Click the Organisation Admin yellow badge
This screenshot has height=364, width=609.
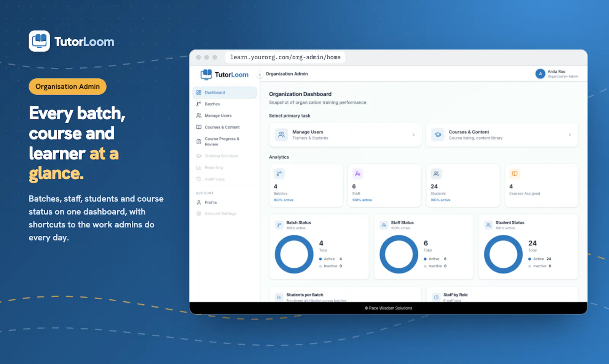click(x=67, y=87)
